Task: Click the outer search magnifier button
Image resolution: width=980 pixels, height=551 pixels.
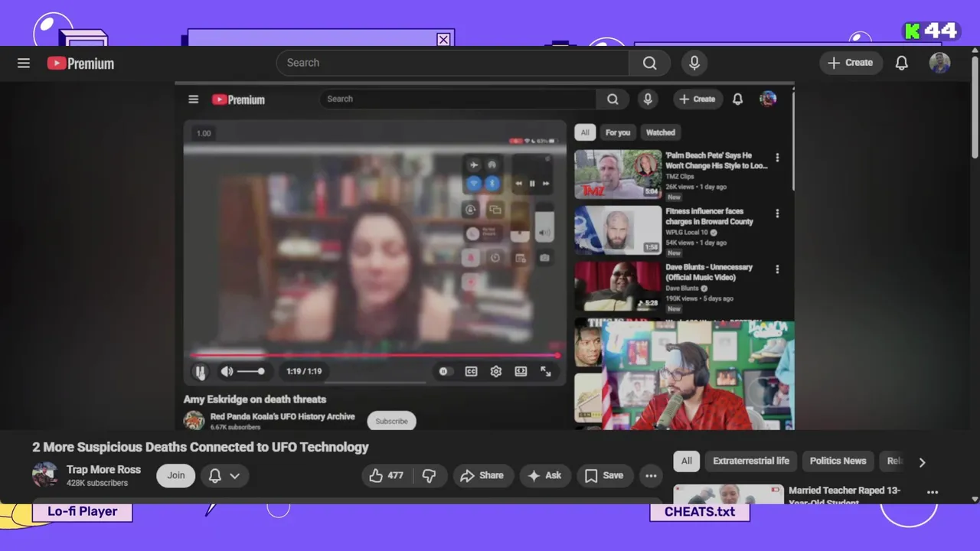Action: 649,63
